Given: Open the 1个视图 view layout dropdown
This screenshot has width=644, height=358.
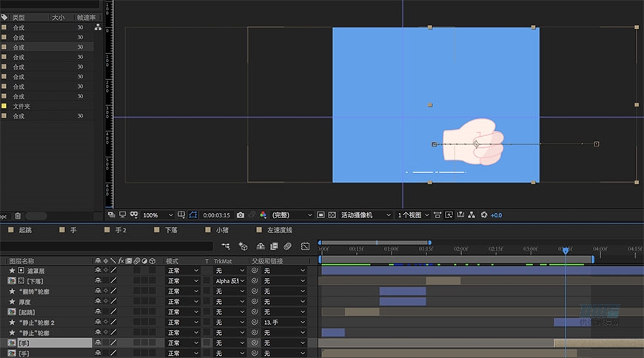Looking at the screenshot, I should point(412,215).
